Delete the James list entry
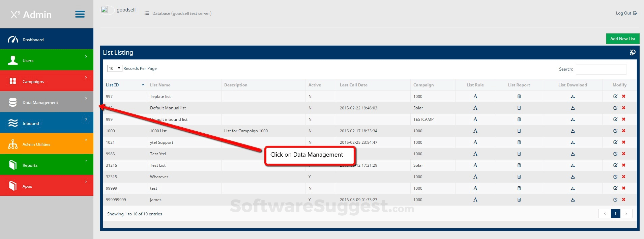This screenshot has width=644, height=239. (624, 200)
